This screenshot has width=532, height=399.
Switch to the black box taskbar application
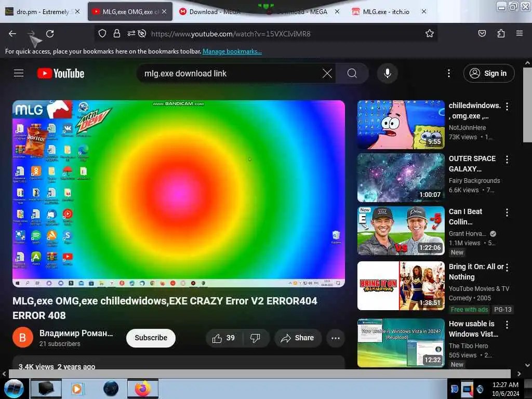[46, 389]
